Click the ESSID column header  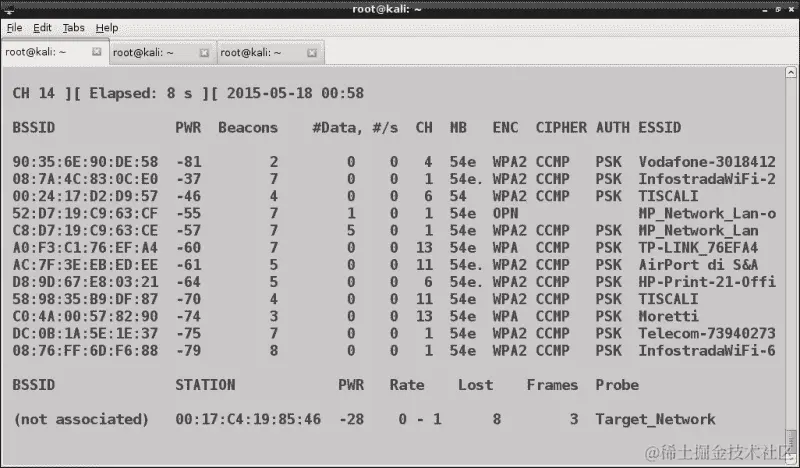pos(660,128)
